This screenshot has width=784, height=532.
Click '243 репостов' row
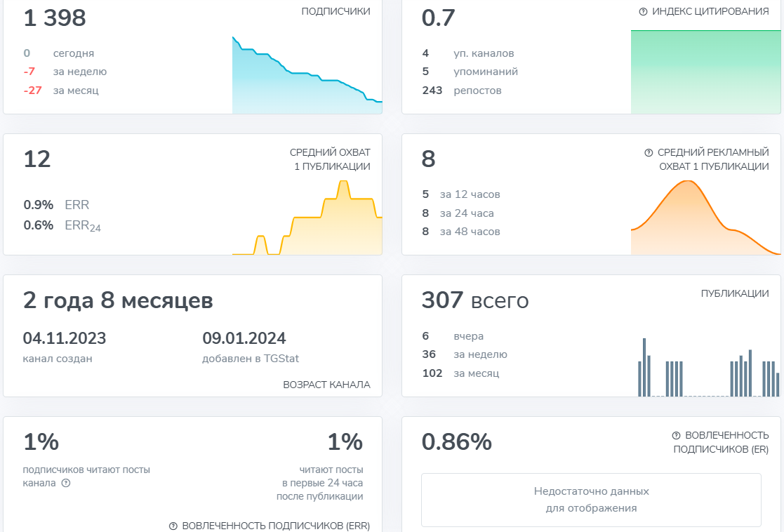coord(462,91)
